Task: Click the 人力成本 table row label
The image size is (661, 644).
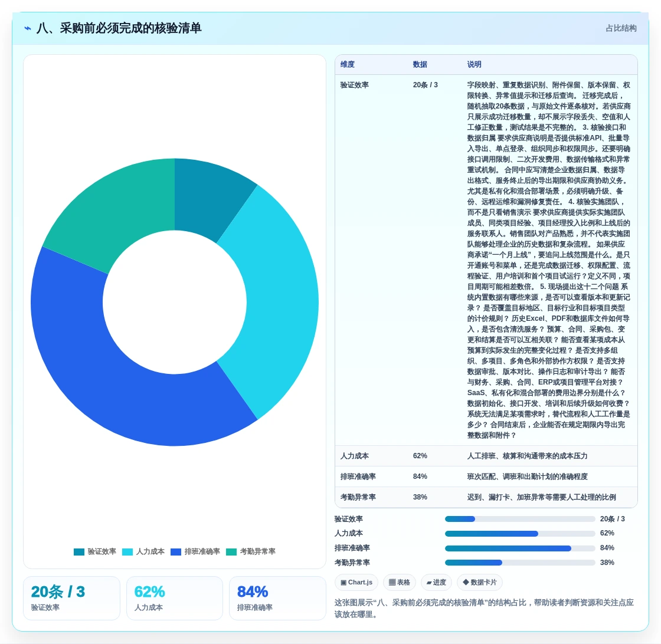Action: pos(355,456)
